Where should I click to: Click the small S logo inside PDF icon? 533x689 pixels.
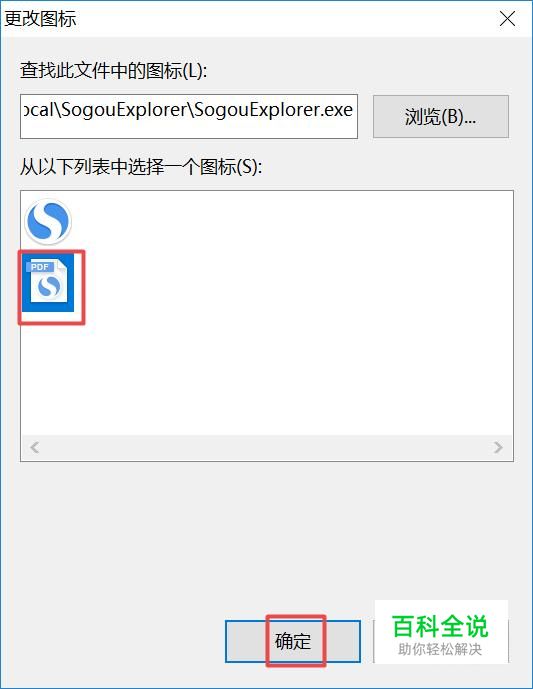[x=49, y=287]
